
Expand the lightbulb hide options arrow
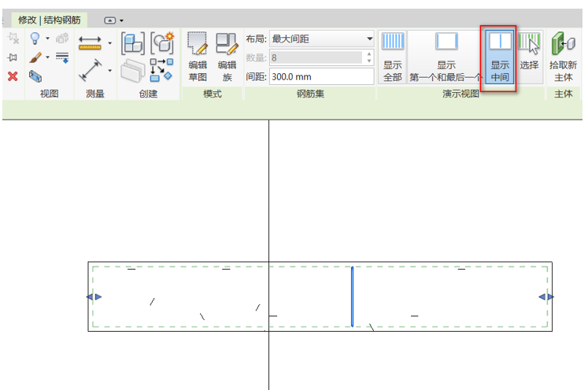click(x=48, y=39)
